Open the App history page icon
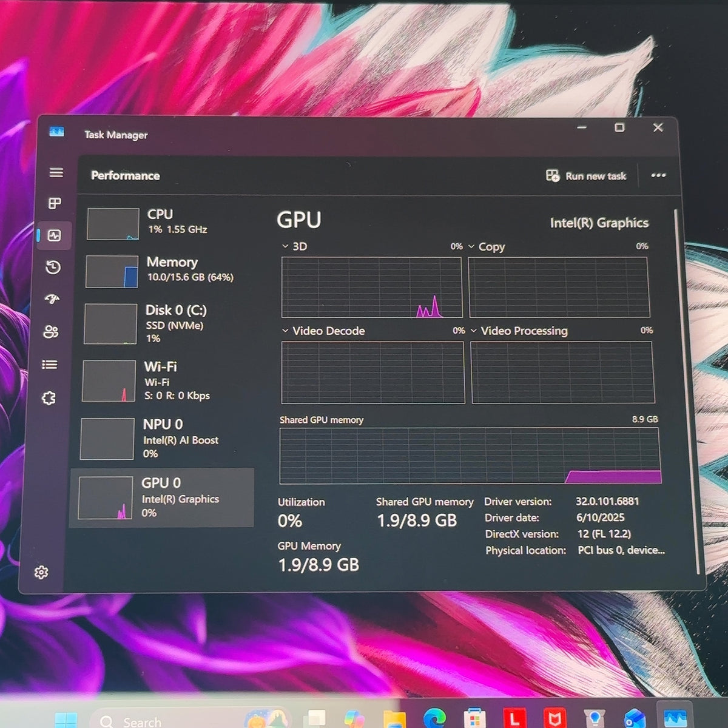Viewport: 728px width, 728px height. click(53, 267)
